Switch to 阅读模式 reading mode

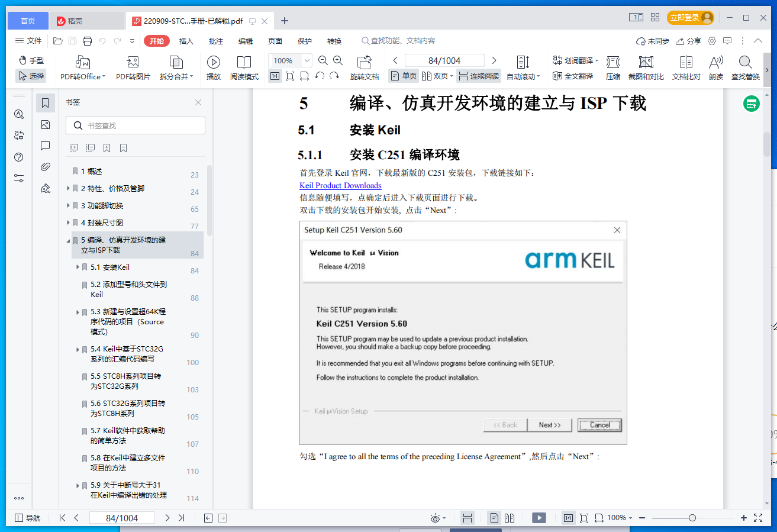tap(244, 68)
